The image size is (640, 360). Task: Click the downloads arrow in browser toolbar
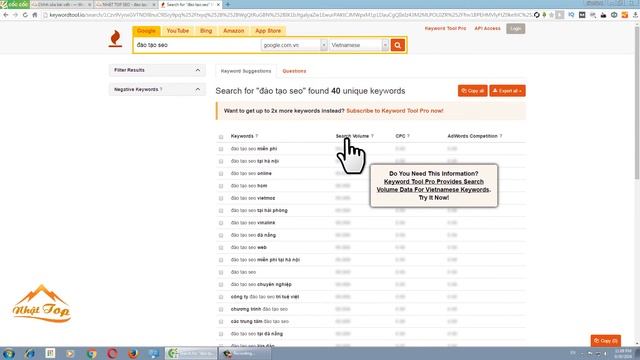pos(635,15)
